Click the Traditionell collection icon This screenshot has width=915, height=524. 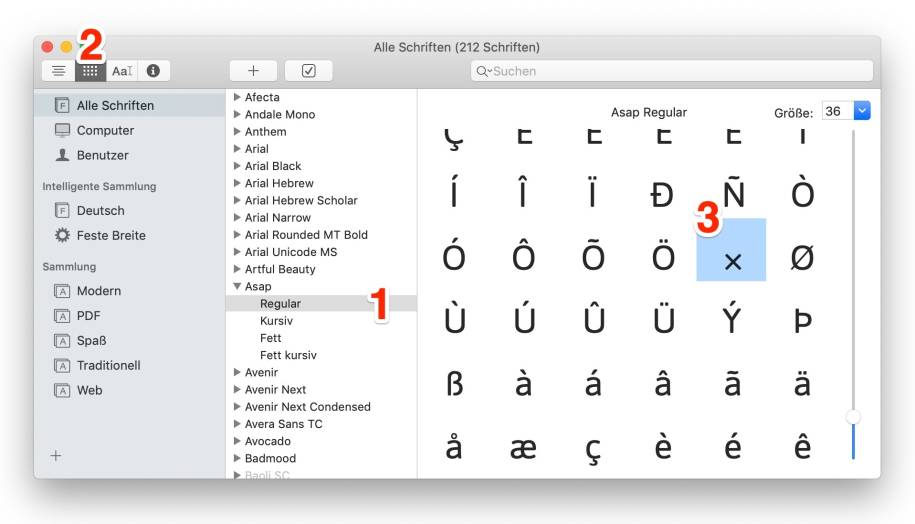[x=62, y=365]
